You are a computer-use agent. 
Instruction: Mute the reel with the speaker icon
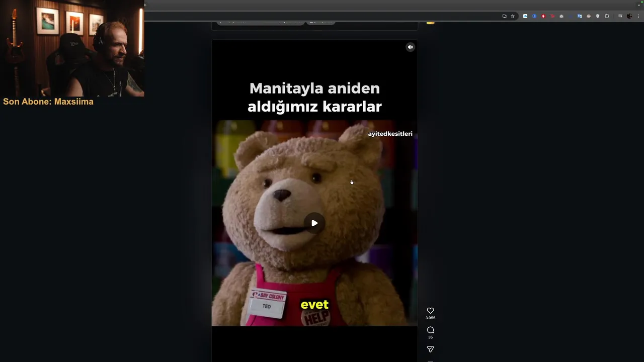[x=410, y=47]
